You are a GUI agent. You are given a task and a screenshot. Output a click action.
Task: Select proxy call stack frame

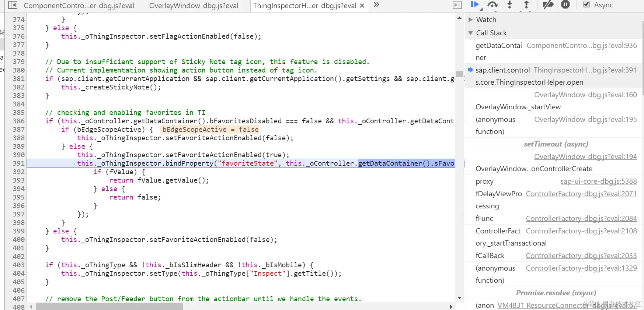click(x=553, y=181)
